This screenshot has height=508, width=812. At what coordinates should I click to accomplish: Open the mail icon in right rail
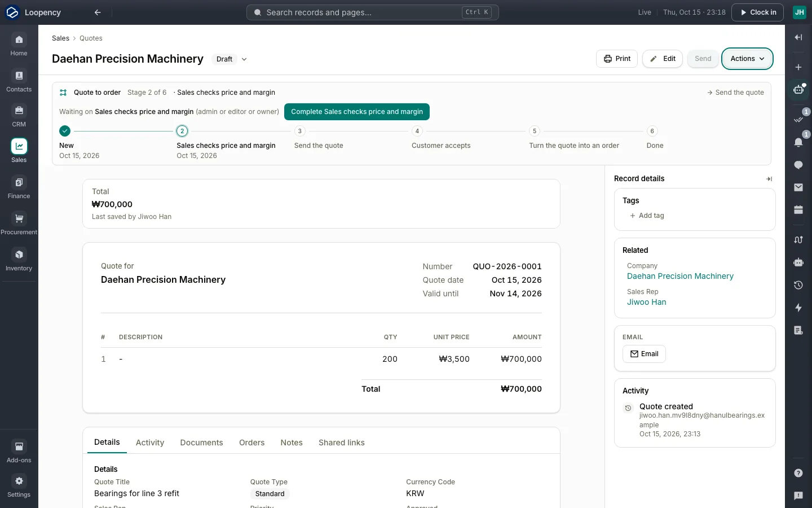(x=798, y=187)
